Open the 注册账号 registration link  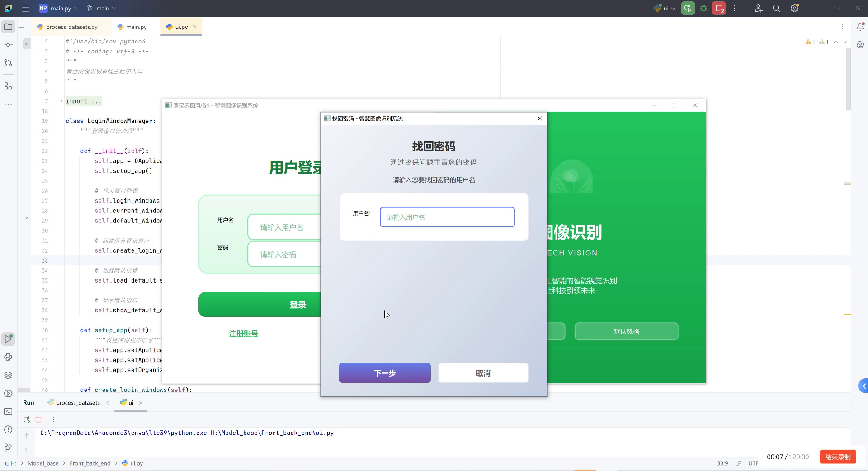[243, 333]
